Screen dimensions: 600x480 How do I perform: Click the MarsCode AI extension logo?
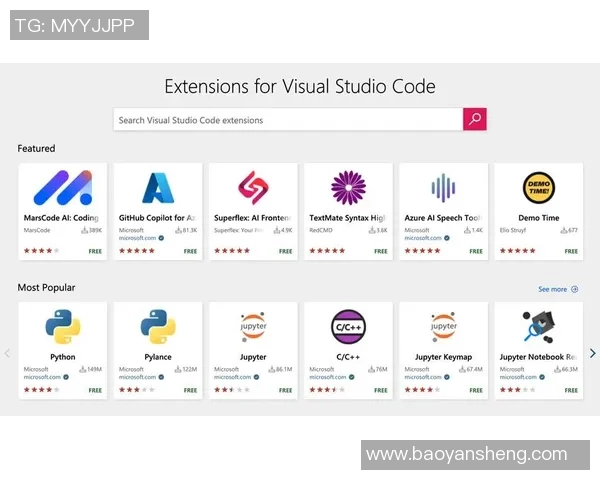[x=62, y=187]
